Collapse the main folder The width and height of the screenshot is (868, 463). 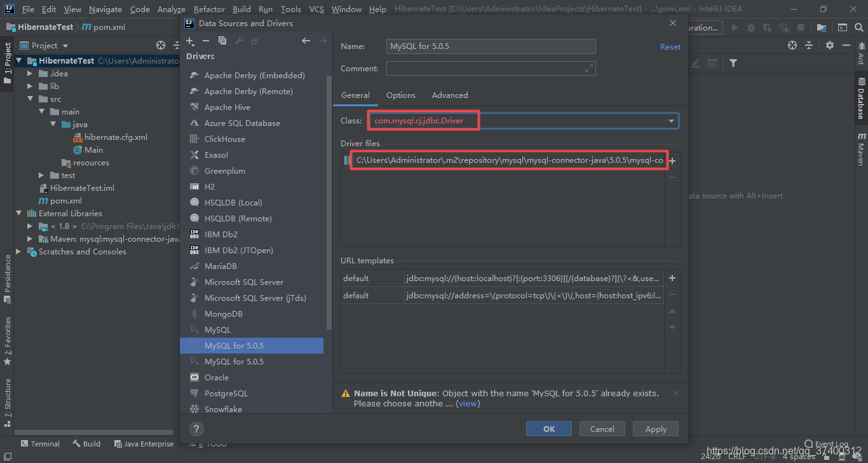(x=41, y=112)
